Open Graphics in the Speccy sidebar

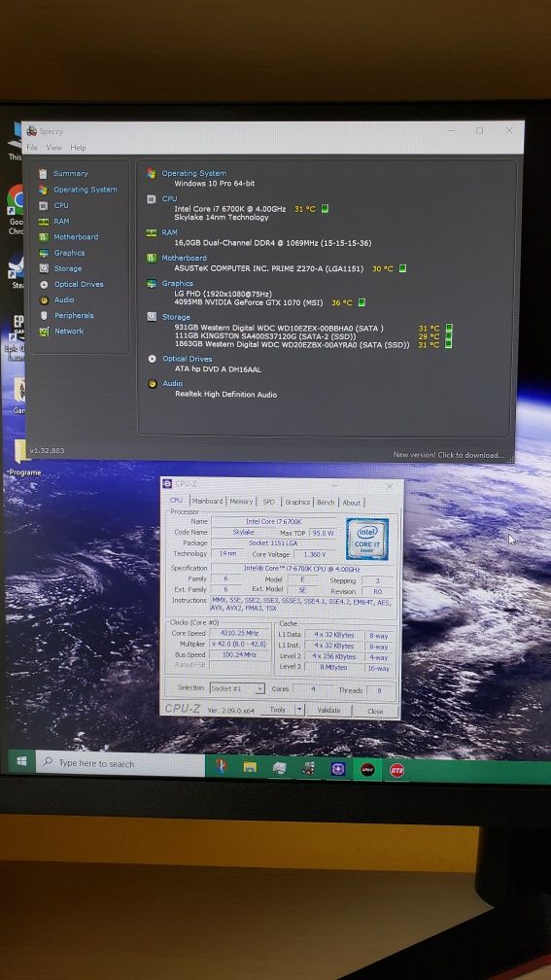coord(69,253)
